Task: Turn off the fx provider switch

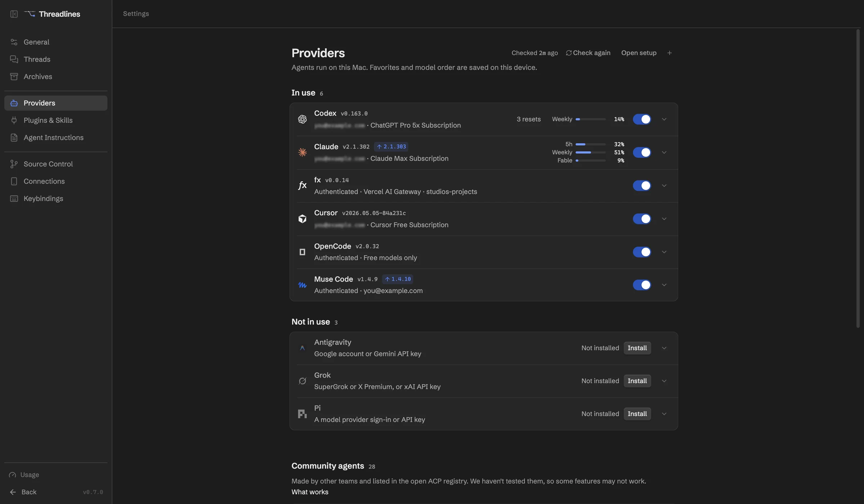Action: [642, 186]
